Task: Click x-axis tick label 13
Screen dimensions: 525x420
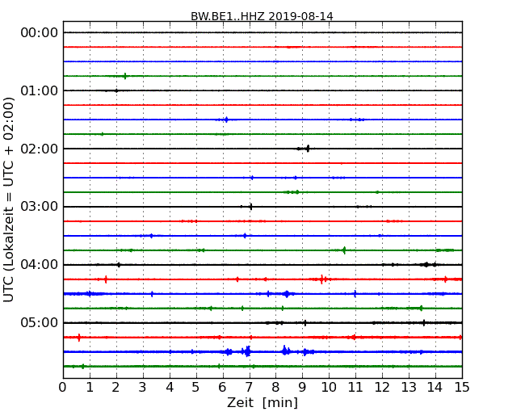Action: (x=409, y=388)
